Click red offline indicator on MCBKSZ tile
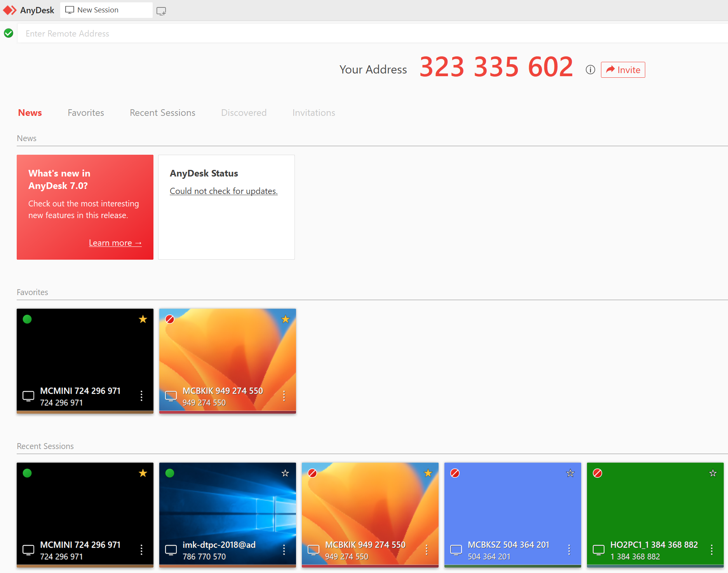 click(x=455, y=473)
